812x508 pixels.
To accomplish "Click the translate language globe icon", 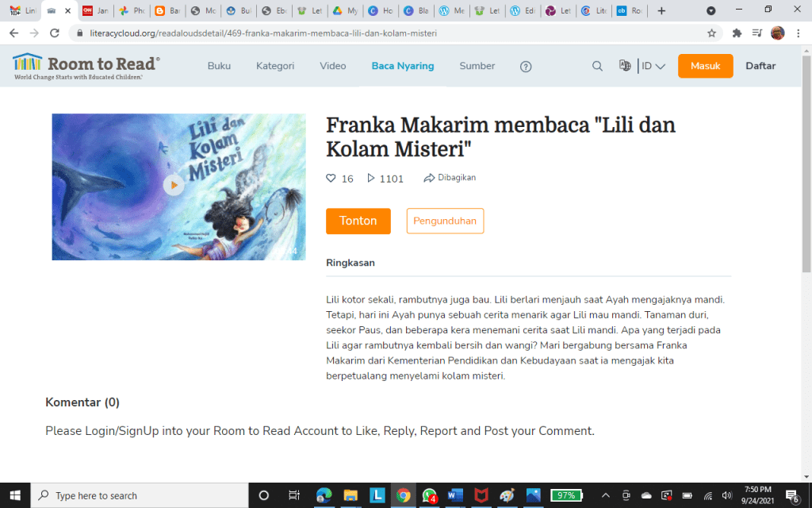I will click(625, 65).
